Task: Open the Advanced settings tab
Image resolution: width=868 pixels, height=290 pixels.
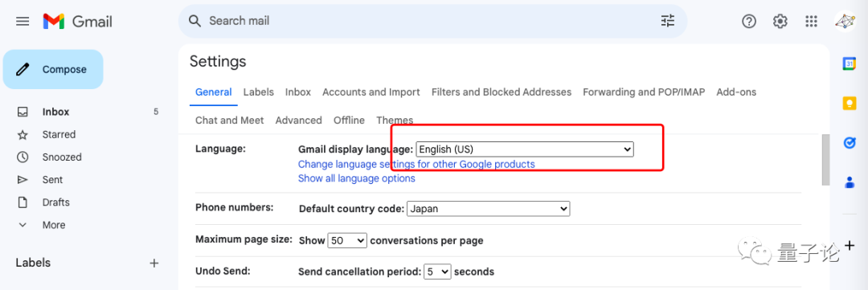Action: 298,120
